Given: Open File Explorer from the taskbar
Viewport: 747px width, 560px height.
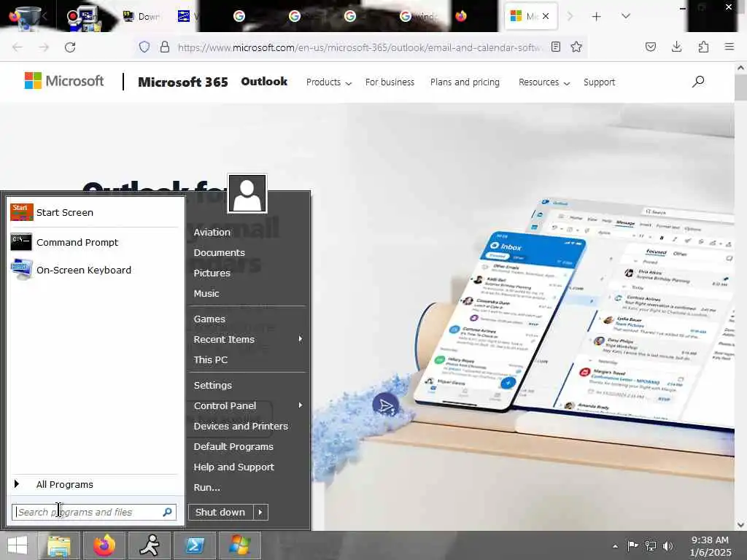Looking at the screenshot, I should (x=59, y=545).
